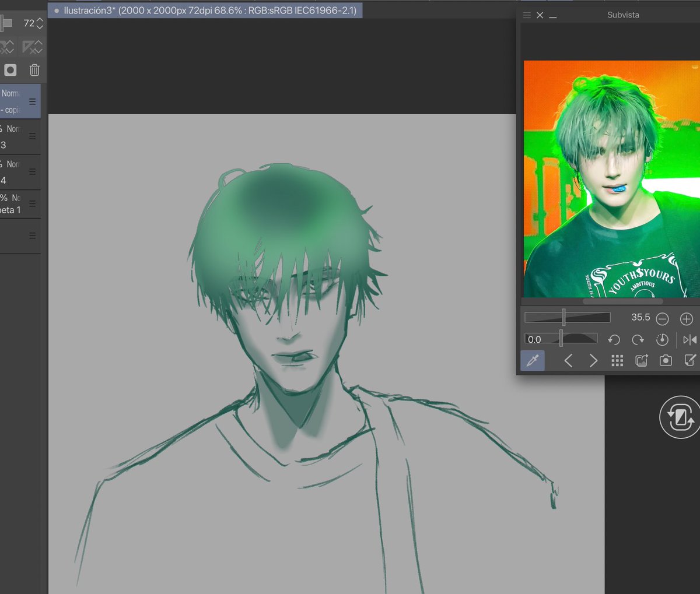This screenshot has width=700, height=594.
Task: Select the layer named 3
Action: click(20, 136)
